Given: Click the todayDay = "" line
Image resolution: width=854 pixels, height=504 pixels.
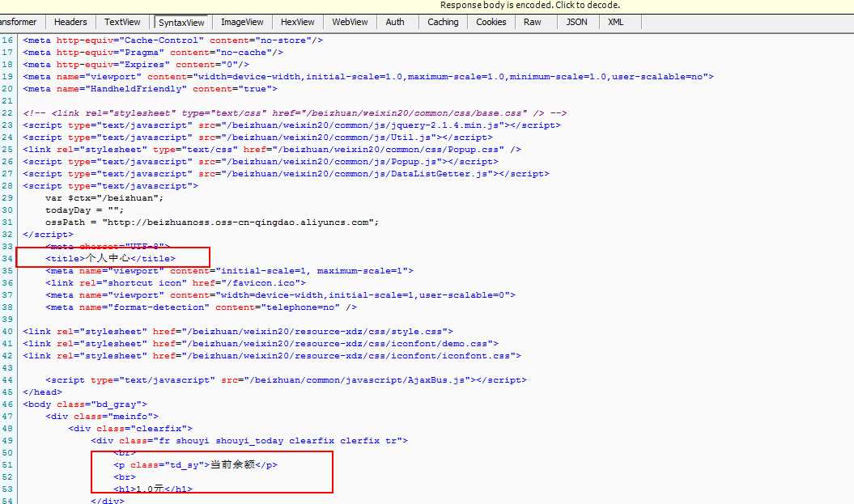Looking at the screenshot, I should click(x=84, y=210).
